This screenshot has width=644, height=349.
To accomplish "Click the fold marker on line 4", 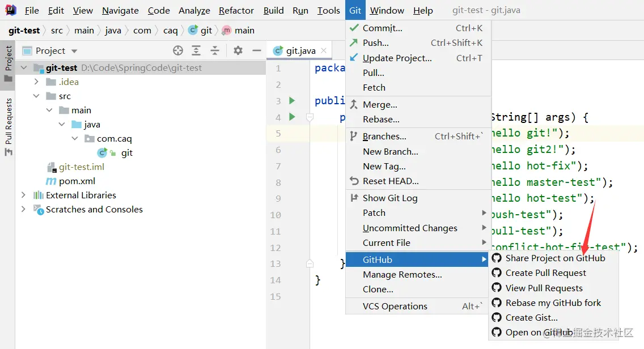I will coord(310,117).
